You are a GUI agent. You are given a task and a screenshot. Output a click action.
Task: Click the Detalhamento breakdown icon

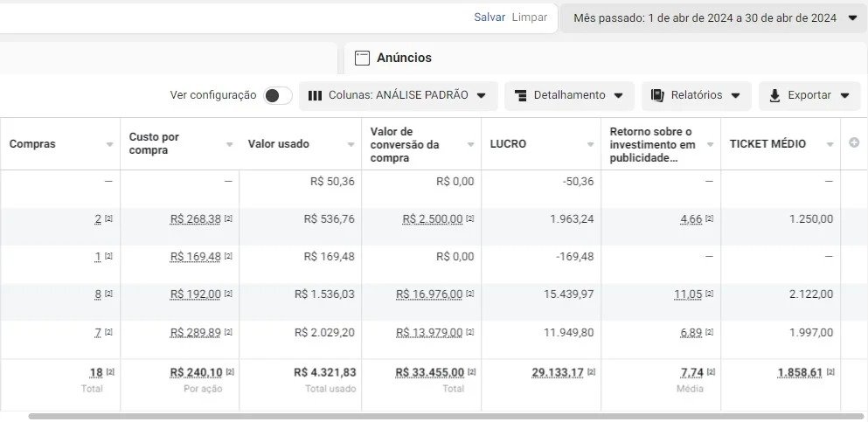[x=520, y=95]
